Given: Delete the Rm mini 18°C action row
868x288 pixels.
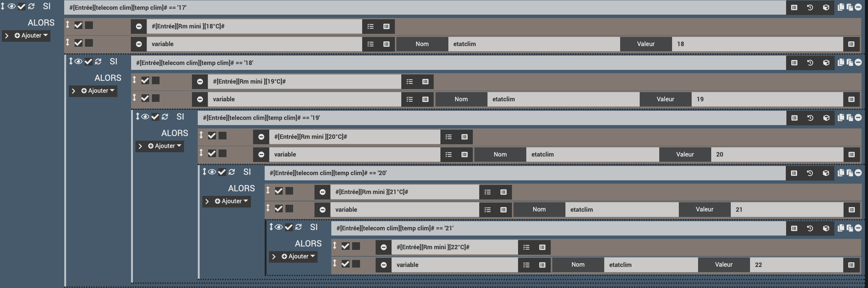Looking at the screenshot, I should [x=138, y=26].
